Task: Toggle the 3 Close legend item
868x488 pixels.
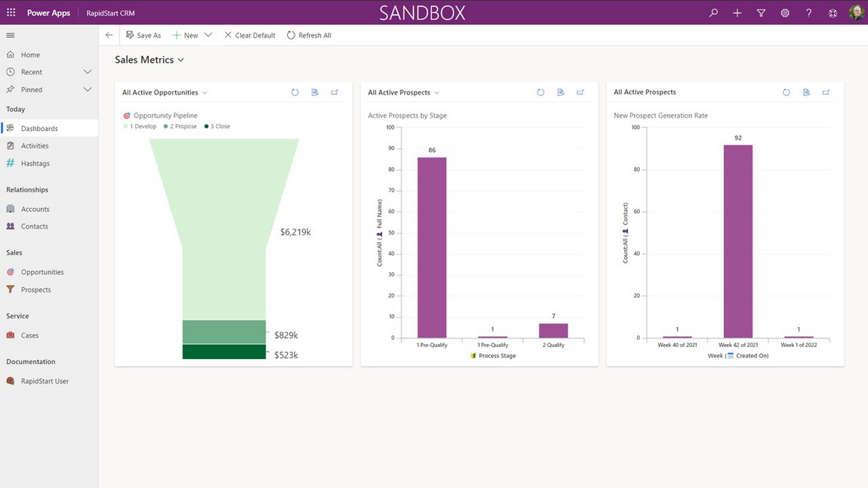Action: click(x=219, y=126)
